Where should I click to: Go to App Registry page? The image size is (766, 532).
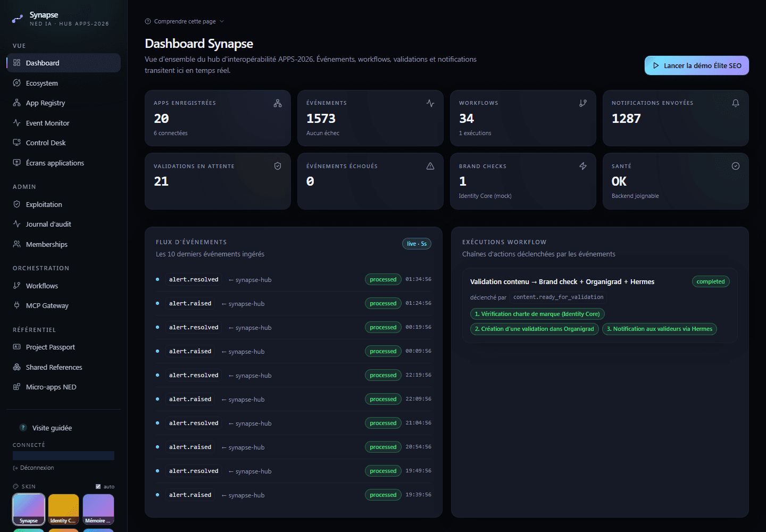pyautogui.click(x=63, y=103)
